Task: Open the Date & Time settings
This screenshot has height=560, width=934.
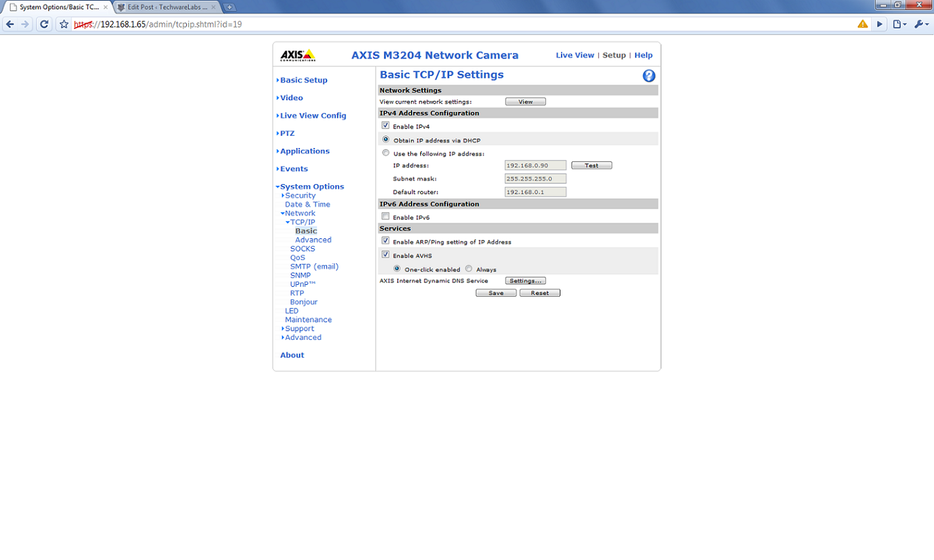Action: click(x=307, y=204)
